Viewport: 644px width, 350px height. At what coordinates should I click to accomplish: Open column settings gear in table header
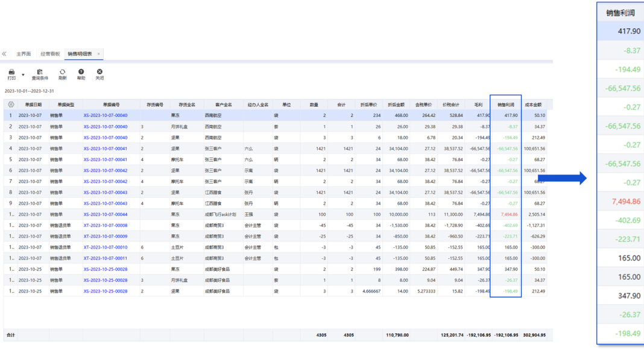[x=11, y=104]
